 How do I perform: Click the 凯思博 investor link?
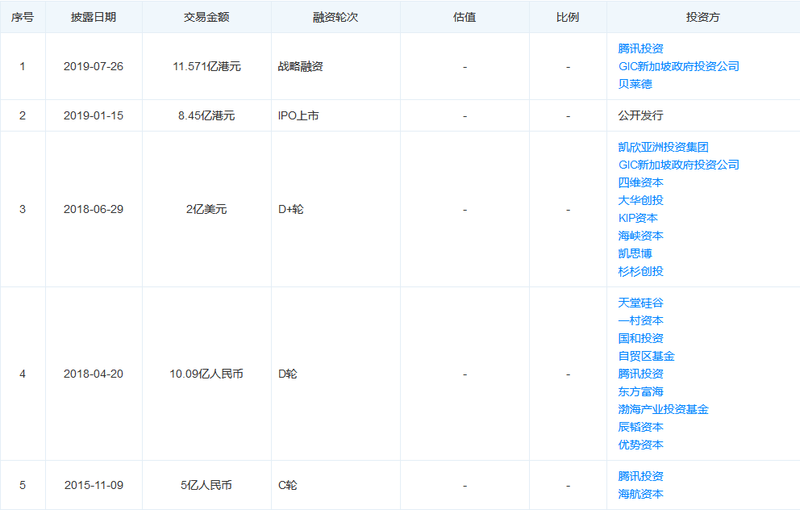635,254
